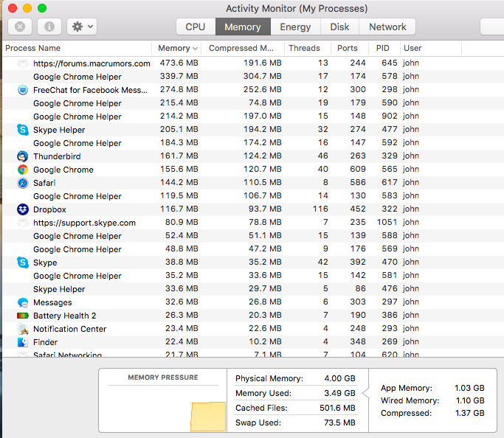Viewport: 504px width, 438px height.
Task: Click the Thunderbird app icon
Action: point(22,156)
